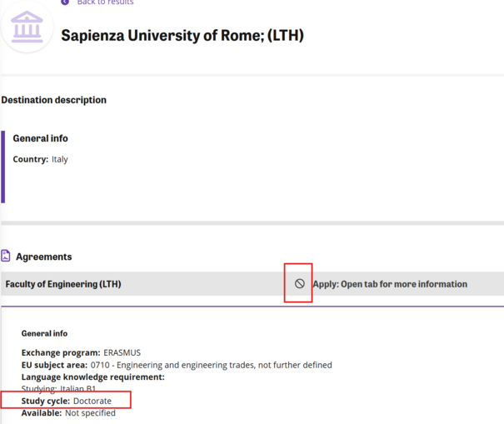Click the prohibited circle icon next to Apply
Image resolution: width=504 pixels, height=424 pixels.
299,284
